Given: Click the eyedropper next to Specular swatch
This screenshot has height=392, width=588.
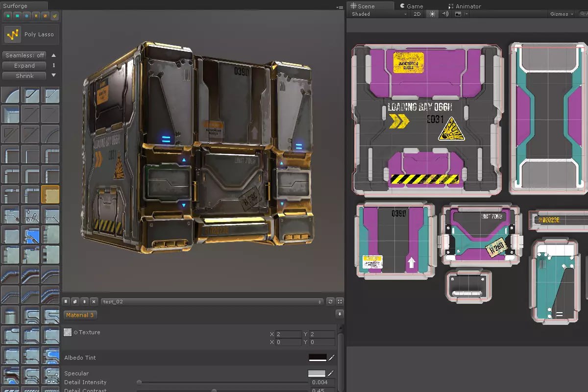Looking at the screenshot, I should pyautogui.click(x=331, y=373).
